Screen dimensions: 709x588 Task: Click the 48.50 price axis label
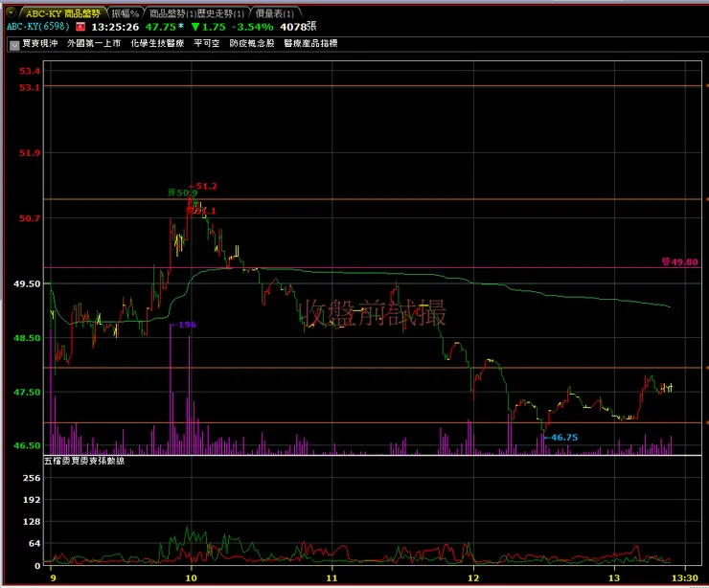[27, 338]
